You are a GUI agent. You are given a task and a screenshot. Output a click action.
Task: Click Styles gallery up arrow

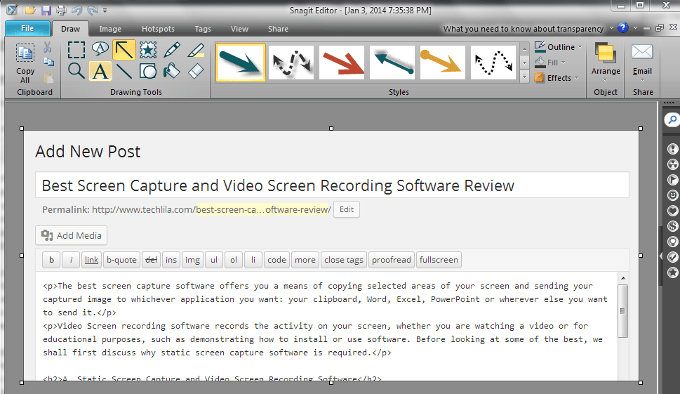524,49
